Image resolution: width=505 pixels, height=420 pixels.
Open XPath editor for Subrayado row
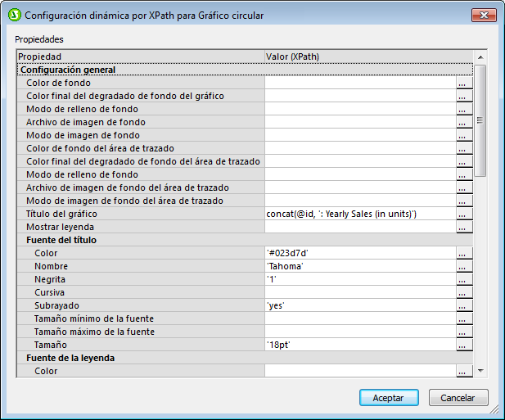(464, 305)
